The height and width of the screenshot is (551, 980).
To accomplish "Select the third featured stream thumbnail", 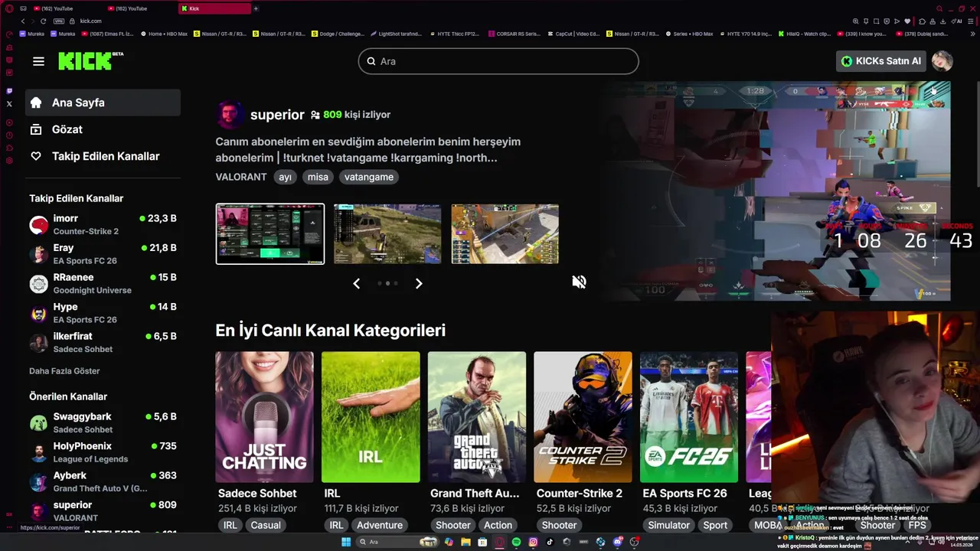I will 505,233.
